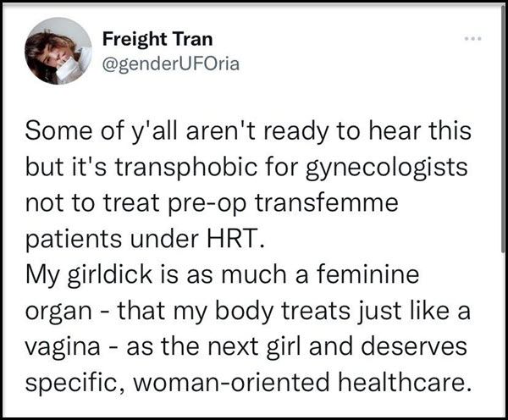The width and height of the screenshot is (508, 420).
Task: Open the Freight Tran display name link
Action: [x=157, y=39]
